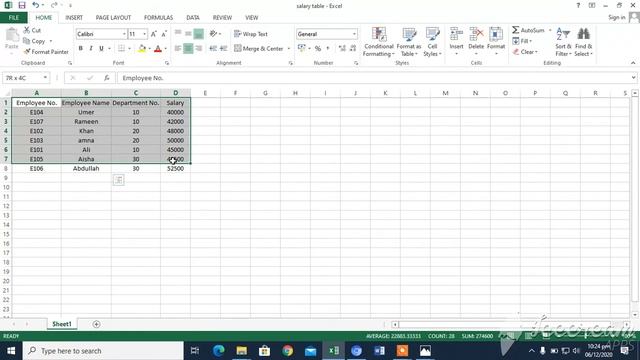Toggle Align Right
This screenshot has width=640, height=360.
pyautogui.click(x=199, y=49)
